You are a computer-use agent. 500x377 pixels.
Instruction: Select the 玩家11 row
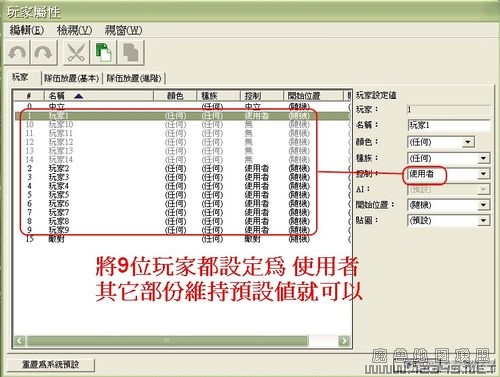coord(182,133)
